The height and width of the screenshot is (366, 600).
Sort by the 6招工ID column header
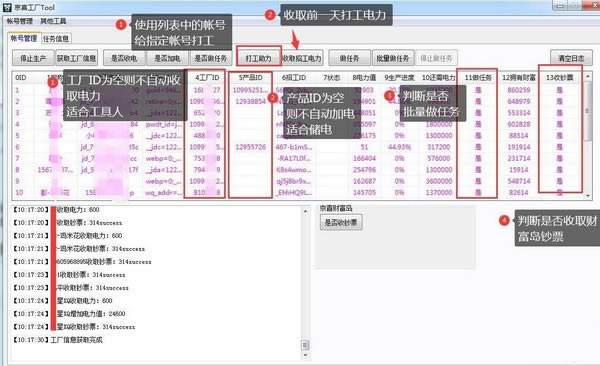tap(294, 78)
